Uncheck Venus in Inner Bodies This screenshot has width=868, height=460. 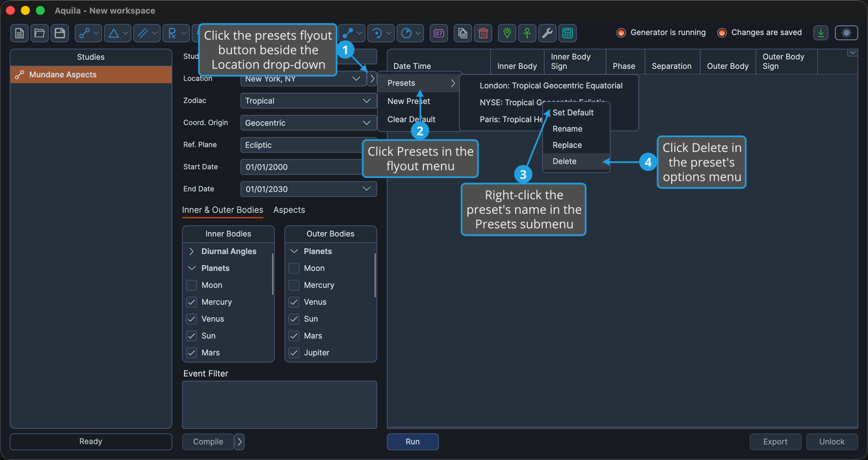pyautogui.click(x=191, y=319)
